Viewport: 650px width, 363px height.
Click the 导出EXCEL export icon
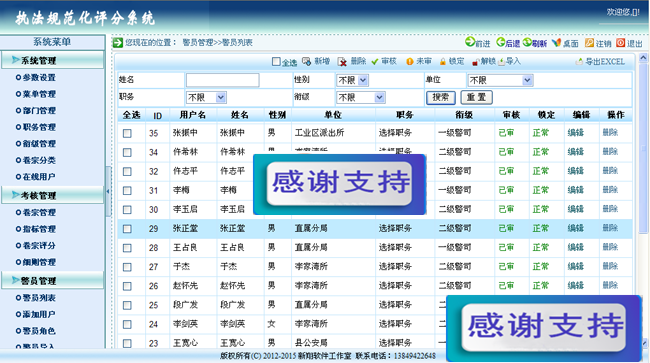tap(579, 62)
